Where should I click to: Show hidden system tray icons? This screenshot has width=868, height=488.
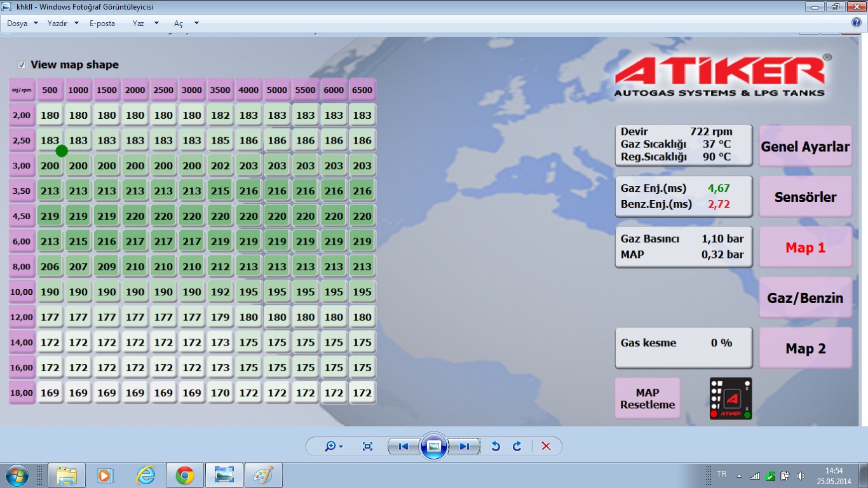pos(739,475)
